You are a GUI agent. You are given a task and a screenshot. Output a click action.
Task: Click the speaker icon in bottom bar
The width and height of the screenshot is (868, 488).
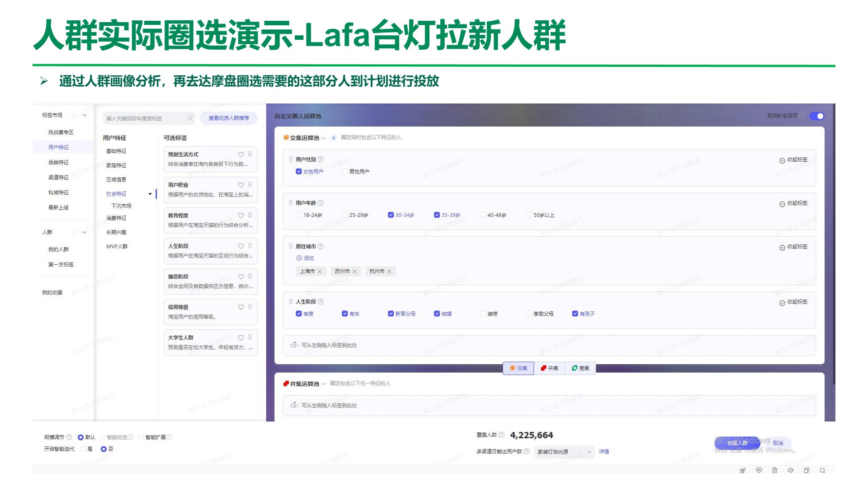tap(790, 470)
